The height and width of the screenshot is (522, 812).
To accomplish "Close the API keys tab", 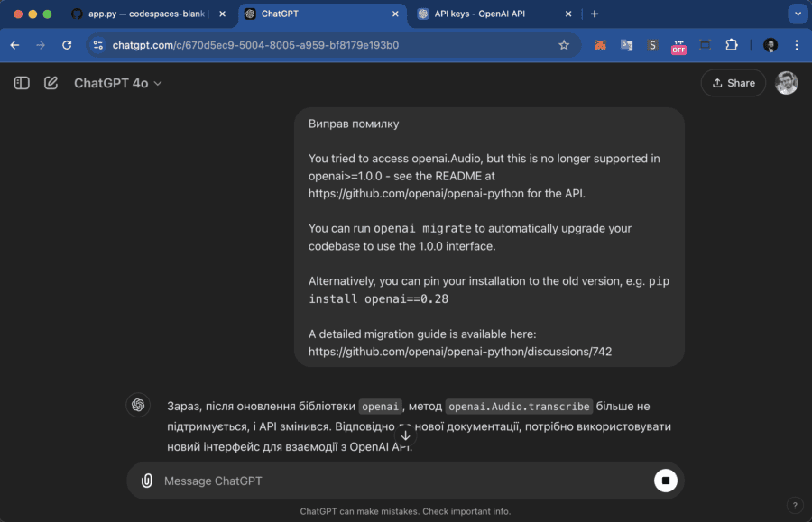I will pos(568,14).
